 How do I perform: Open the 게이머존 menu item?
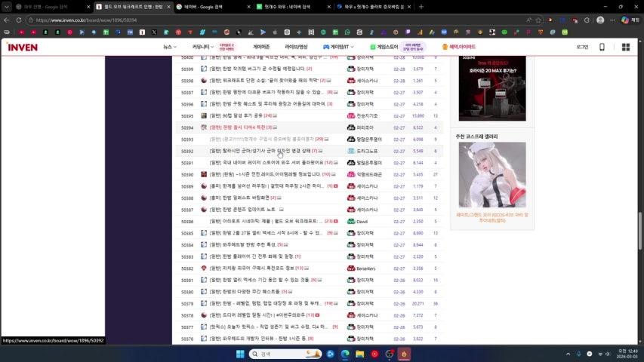[261, 48]
